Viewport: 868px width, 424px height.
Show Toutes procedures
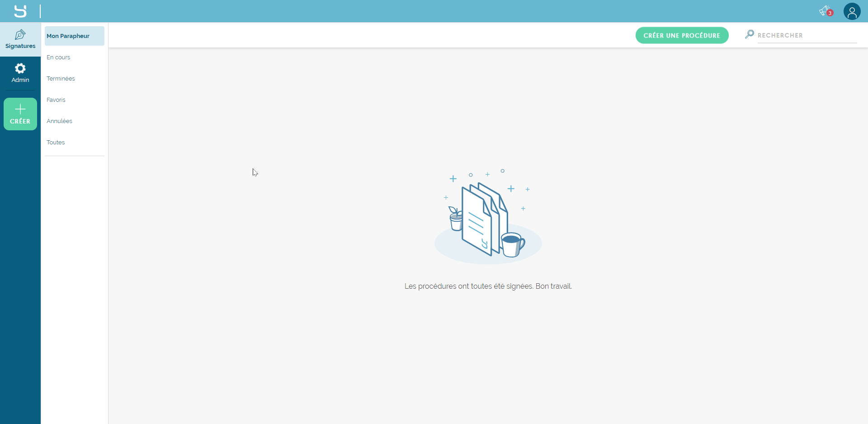[x=56, y=143]
